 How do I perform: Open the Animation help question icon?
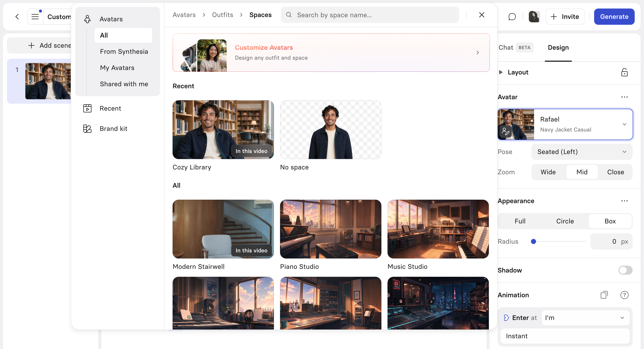pyautogui.click(x=624, y=295)
